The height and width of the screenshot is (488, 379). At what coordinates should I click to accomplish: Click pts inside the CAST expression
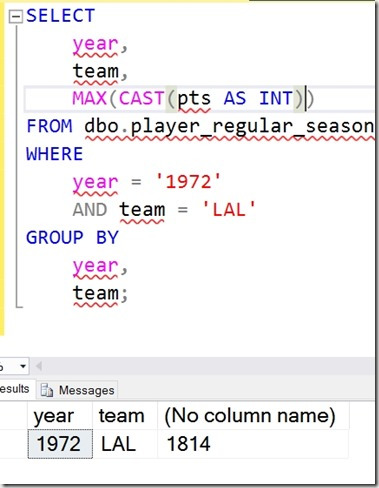click(194, 99)
